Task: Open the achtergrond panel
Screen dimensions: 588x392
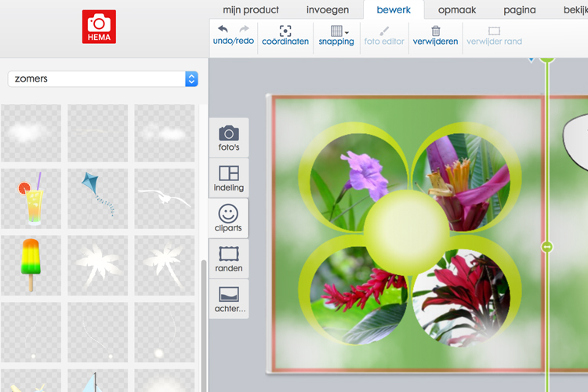Action: (229, 299)
